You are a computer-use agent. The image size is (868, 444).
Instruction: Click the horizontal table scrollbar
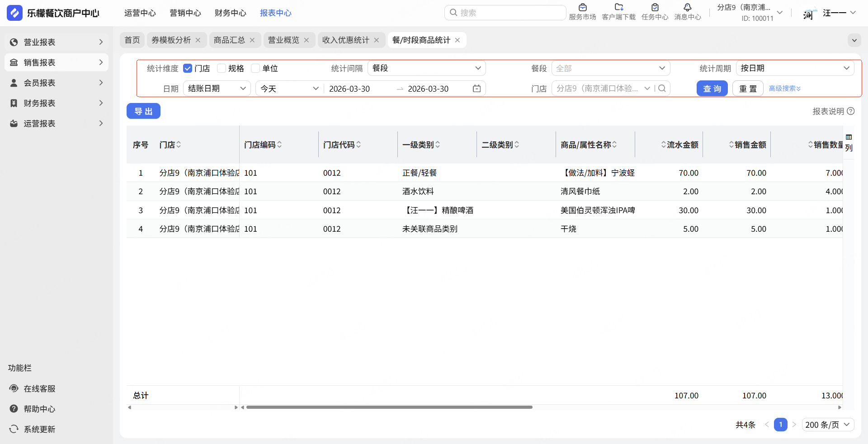389,407
